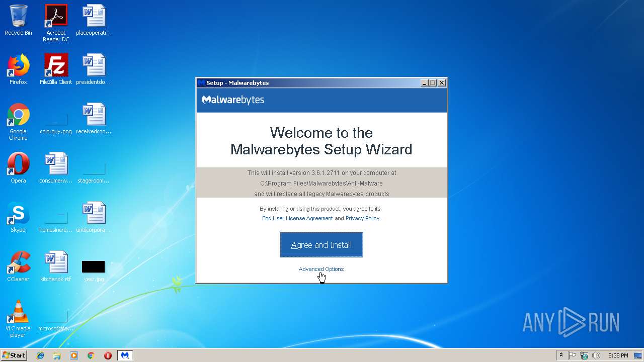
Task: Open the Privacy Policy link
Action: [362, 218]
